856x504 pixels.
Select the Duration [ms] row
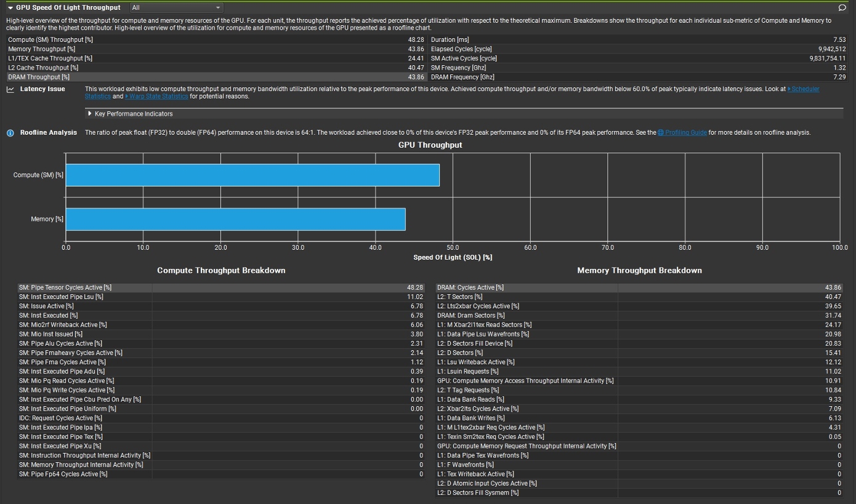tap(554, 39)
